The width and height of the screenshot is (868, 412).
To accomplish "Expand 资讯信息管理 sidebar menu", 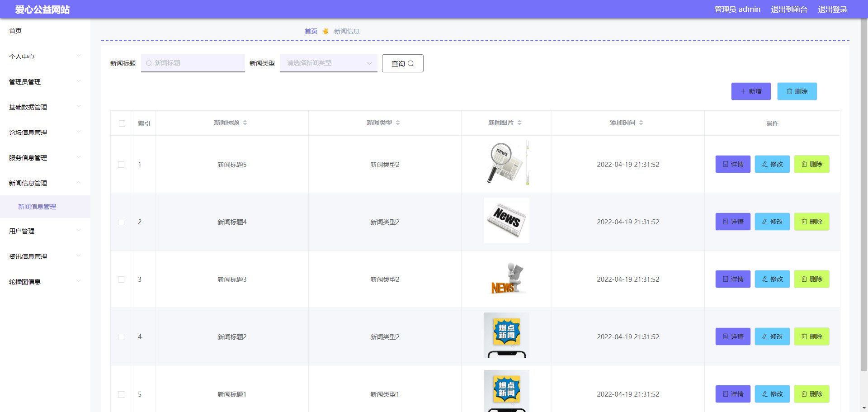I will pyautogui.click(x=45, y=256).
